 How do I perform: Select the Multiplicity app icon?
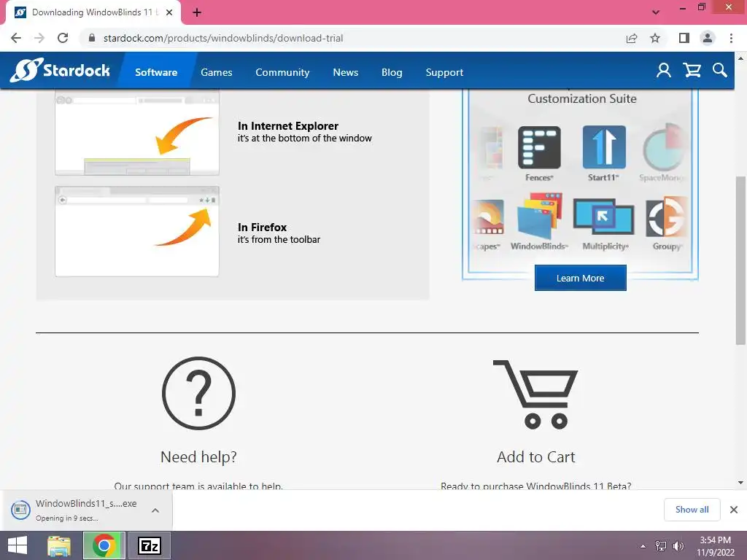tap(603, 217)
